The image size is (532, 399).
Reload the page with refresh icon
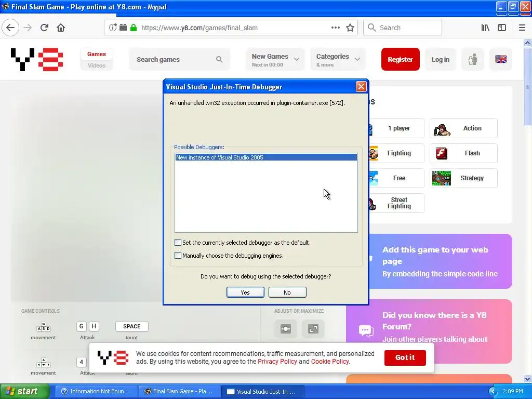(44, 28)
